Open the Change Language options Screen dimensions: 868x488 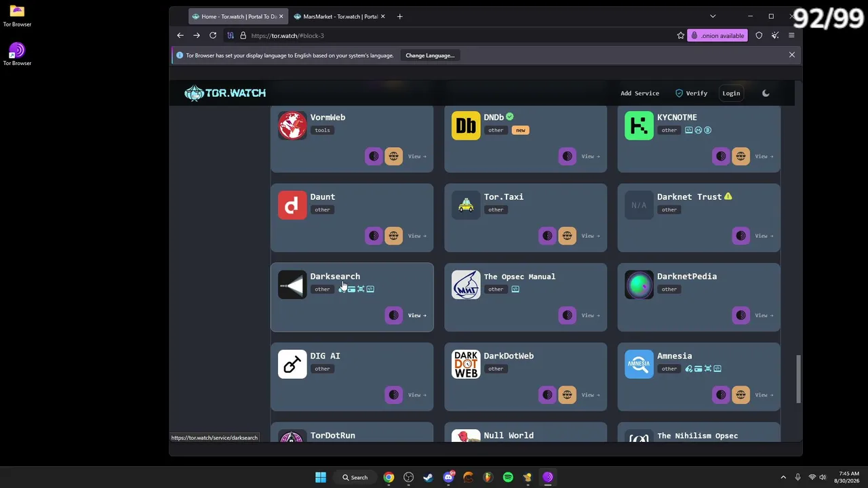coord(430,56)
